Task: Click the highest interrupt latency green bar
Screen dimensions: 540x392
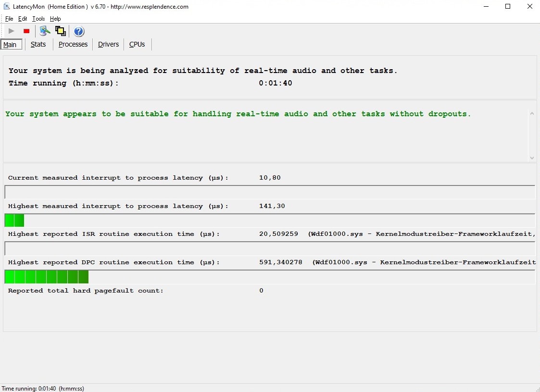Action: pos(14,220)
